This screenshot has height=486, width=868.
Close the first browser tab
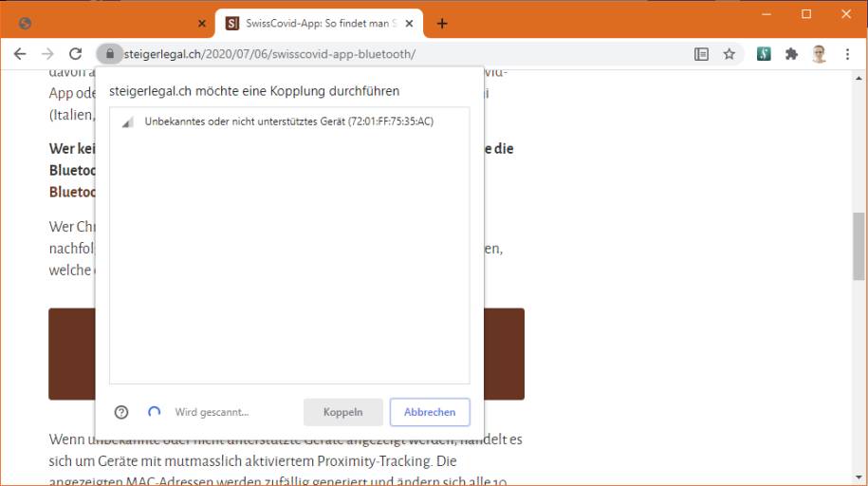[x=202, y=24]
